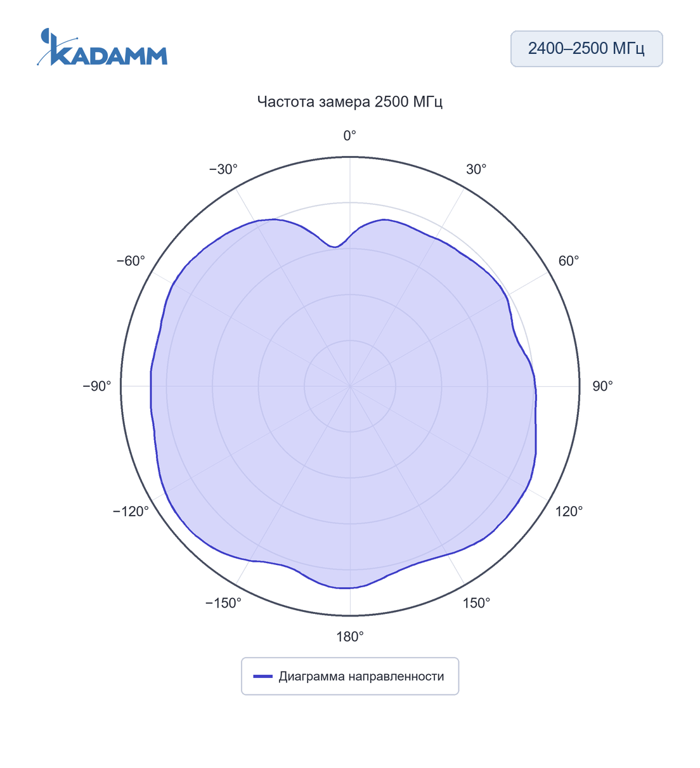Click the 0° angle label
Viewport: 700px width, 768px height.
click(350, 136)
